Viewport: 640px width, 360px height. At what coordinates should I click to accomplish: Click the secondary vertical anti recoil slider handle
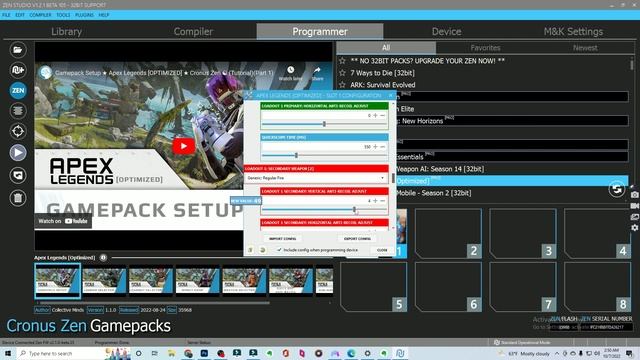click(x=354, y=209)
